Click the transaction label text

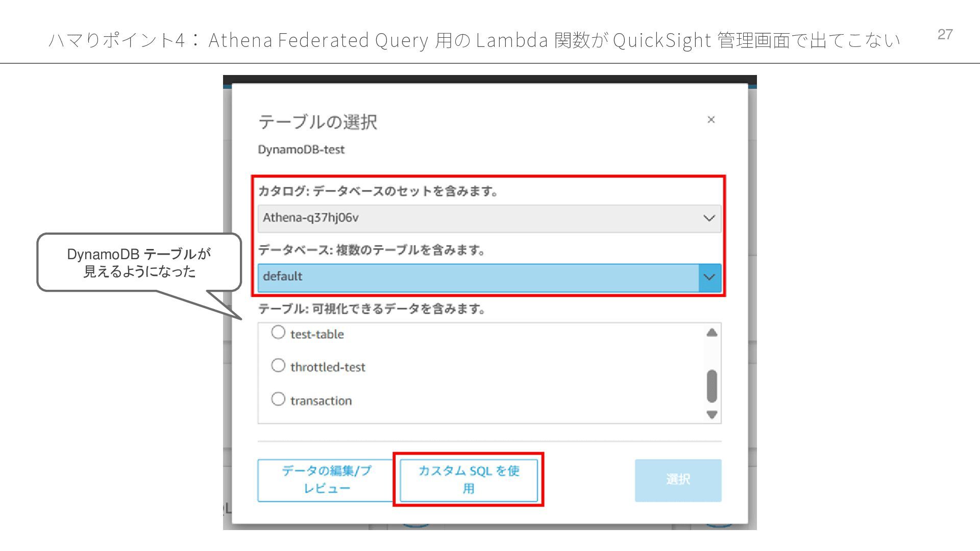(321, 401)
